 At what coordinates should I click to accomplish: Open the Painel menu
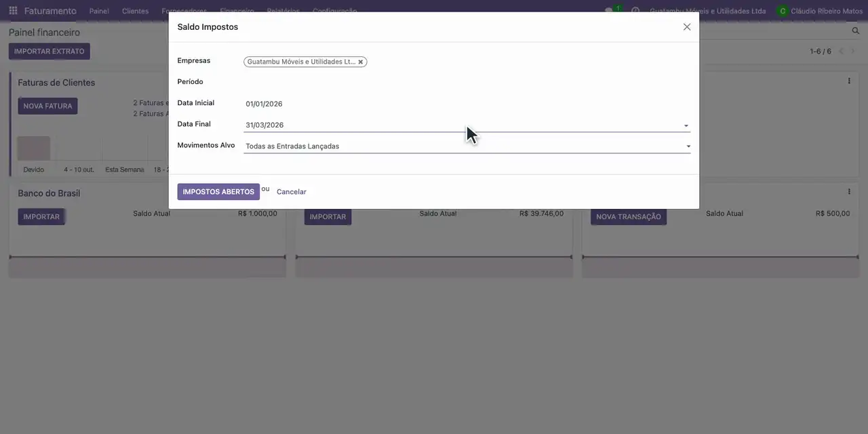tap(99, 11)
